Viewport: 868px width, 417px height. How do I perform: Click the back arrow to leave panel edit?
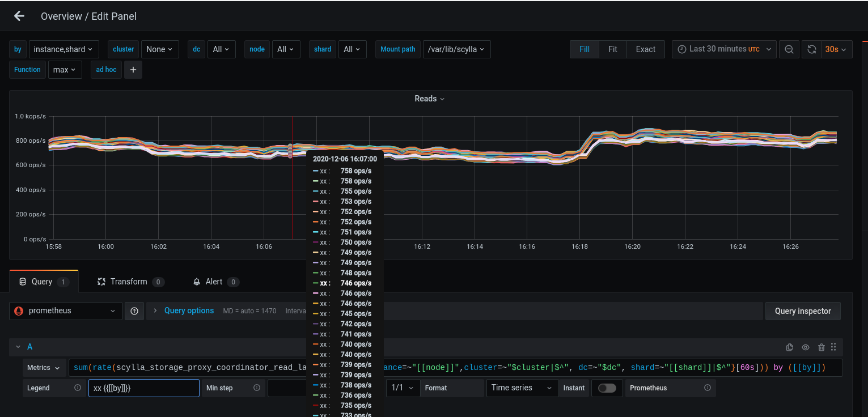click(19, 15)
